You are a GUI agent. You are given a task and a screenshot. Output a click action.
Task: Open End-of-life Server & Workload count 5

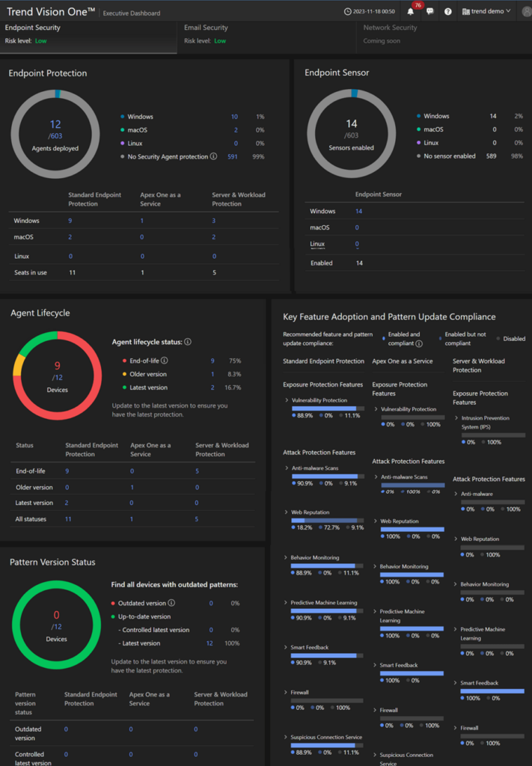(x=197, y=471)
